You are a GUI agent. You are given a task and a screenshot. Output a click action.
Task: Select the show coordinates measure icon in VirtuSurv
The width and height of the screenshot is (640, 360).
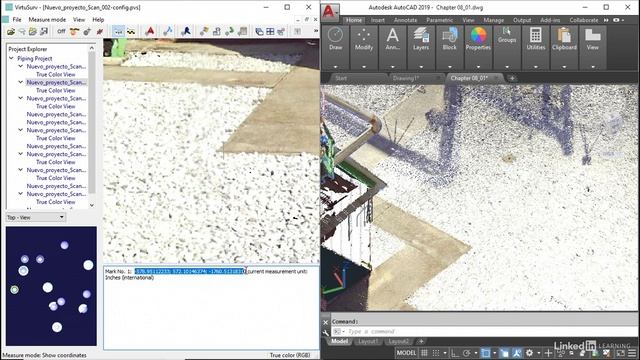pos(118,31)
